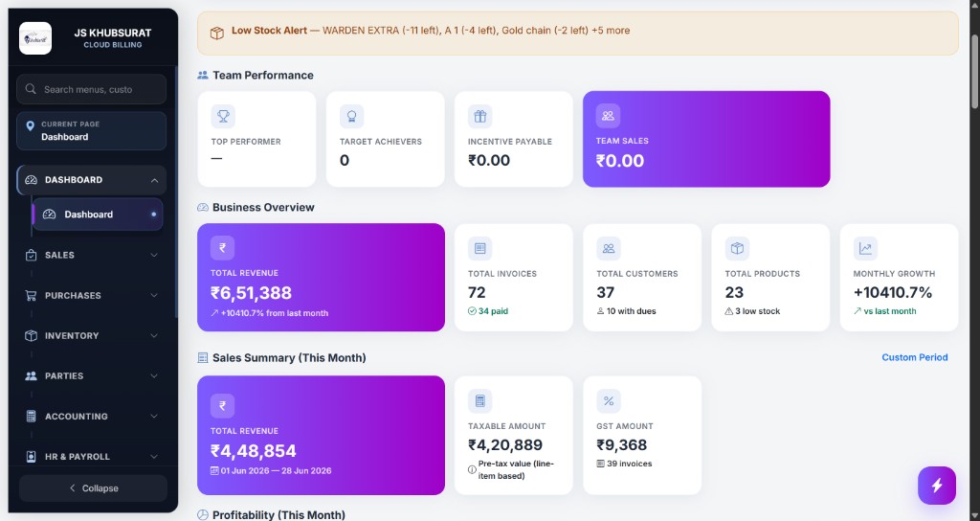The image size is (980, 521).
Task: Click the Dashboard section gauge icon
Action: [x=31, y=180]
